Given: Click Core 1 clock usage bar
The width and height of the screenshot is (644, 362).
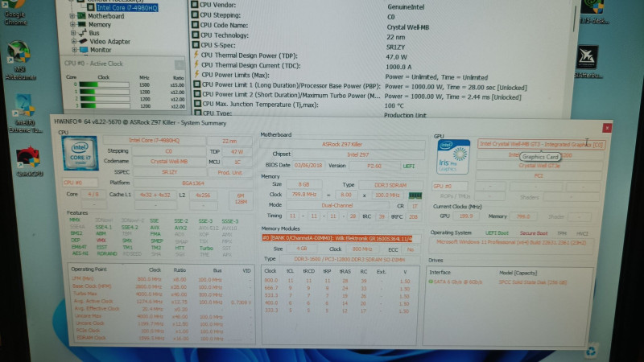Looking at the screenshot, I should tap(105, 92).
